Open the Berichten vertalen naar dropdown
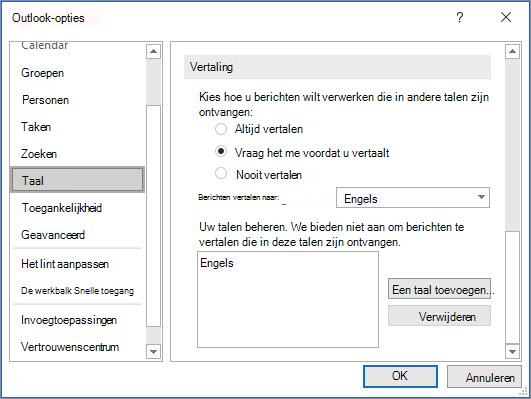Screen dimensions: 531x399 (x=413, y=197)
